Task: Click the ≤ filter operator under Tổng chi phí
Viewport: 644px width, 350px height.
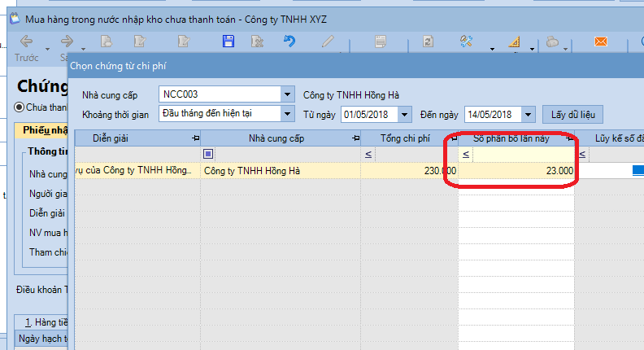Action: pyautogui.click(x=368, y=154)
